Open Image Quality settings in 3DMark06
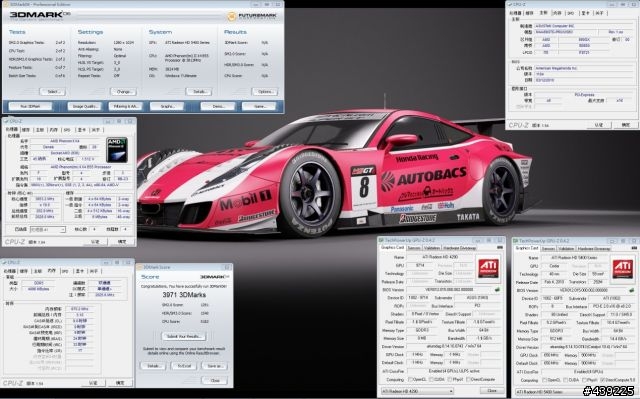The height and width of the screenshot is (399, 640). click(84, 106)
